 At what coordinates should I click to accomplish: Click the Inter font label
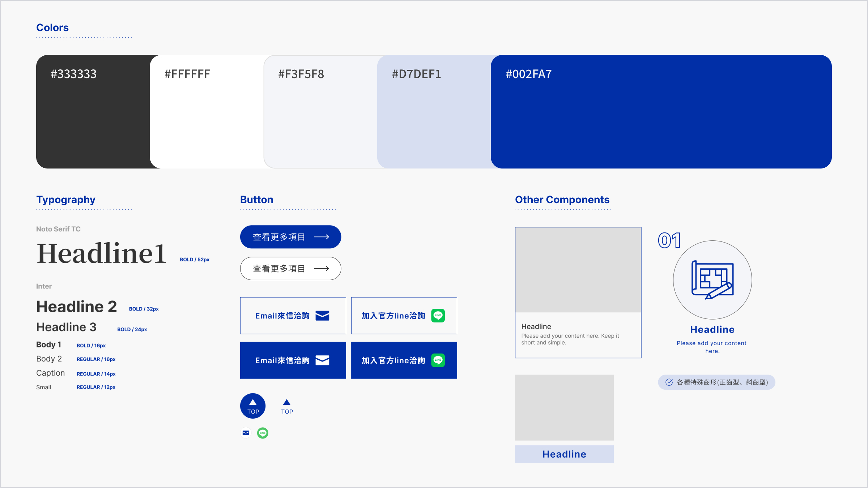coord(44,286)
